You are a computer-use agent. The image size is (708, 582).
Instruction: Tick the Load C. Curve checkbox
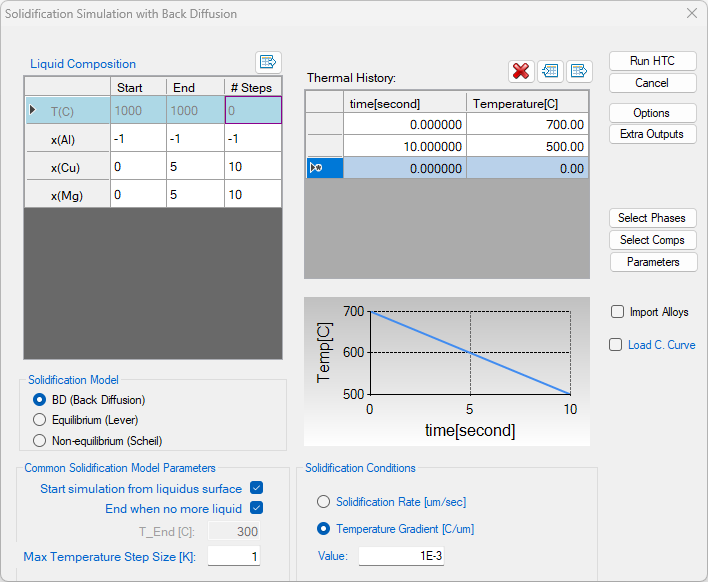[617, 345]
